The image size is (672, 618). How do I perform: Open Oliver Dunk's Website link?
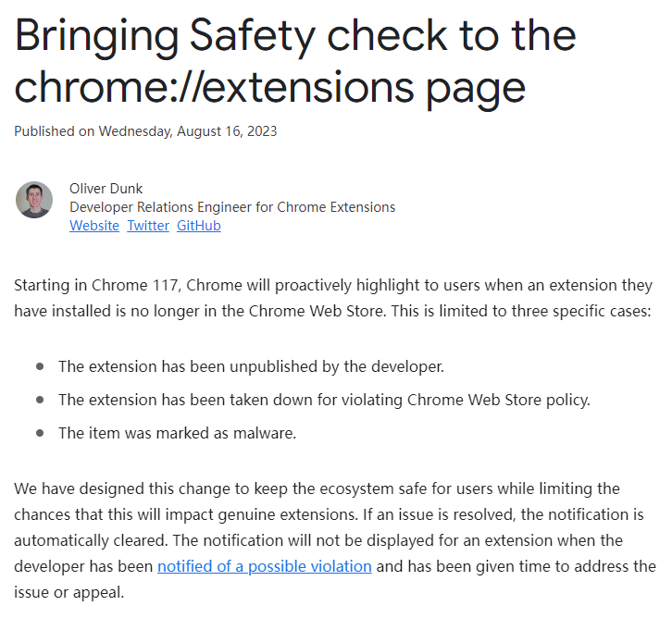coord(94,226)
